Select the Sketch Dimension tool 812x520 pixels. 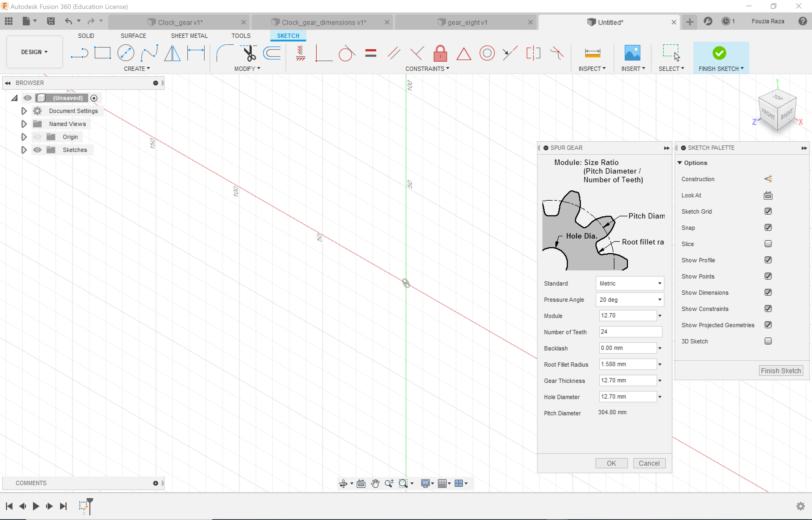click(x=196, y=53)
